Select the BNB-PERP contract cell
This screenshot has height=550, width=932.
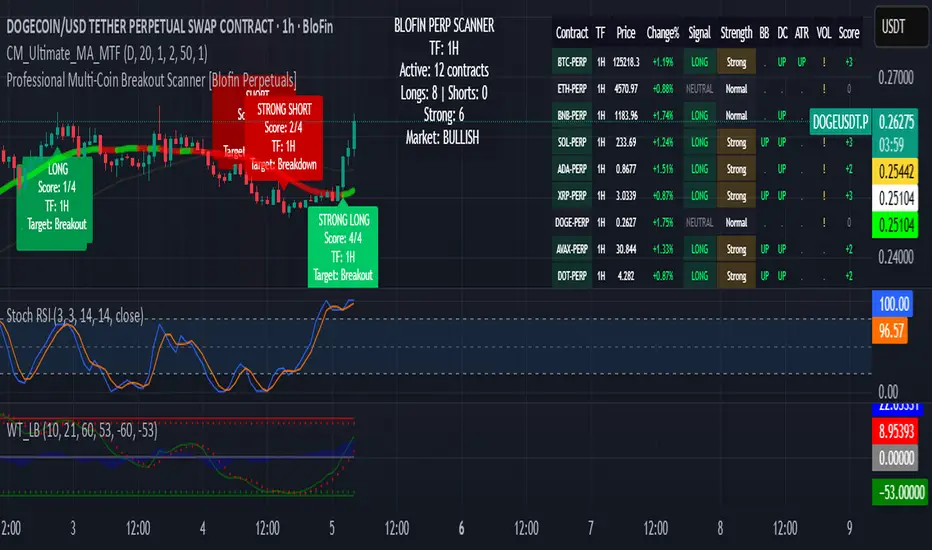(572, 115)
